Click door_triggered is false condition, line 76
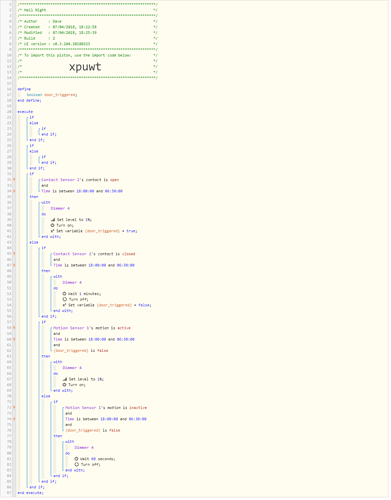 [93, 431]
